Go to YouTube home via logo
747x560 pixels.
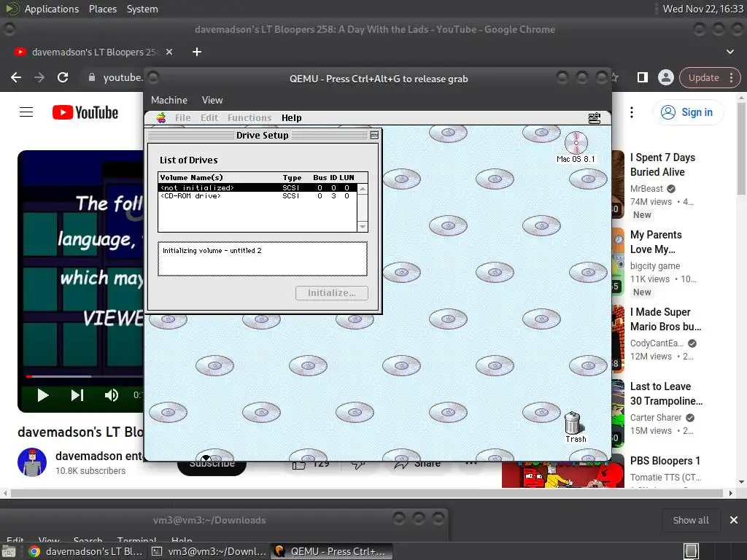85,112
